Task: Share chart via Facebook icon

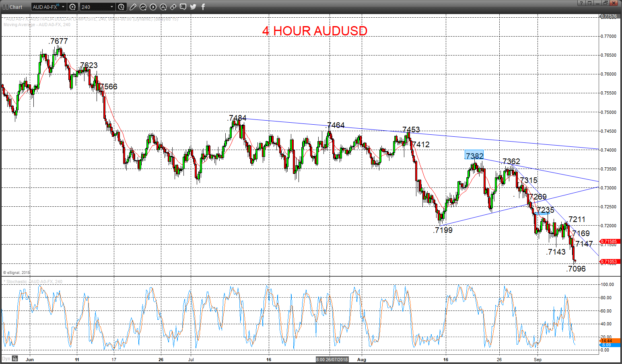Action: 203,7
